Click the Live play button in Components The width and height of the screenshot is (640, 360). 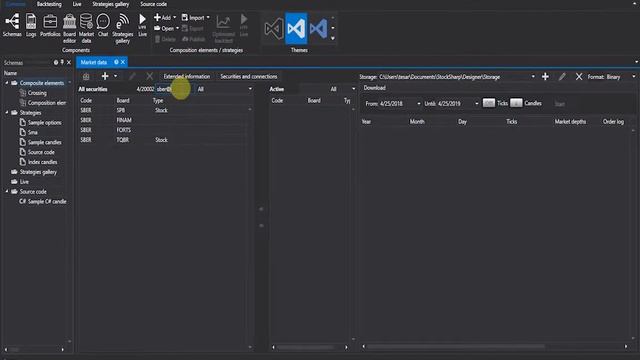tap(142, 25)
